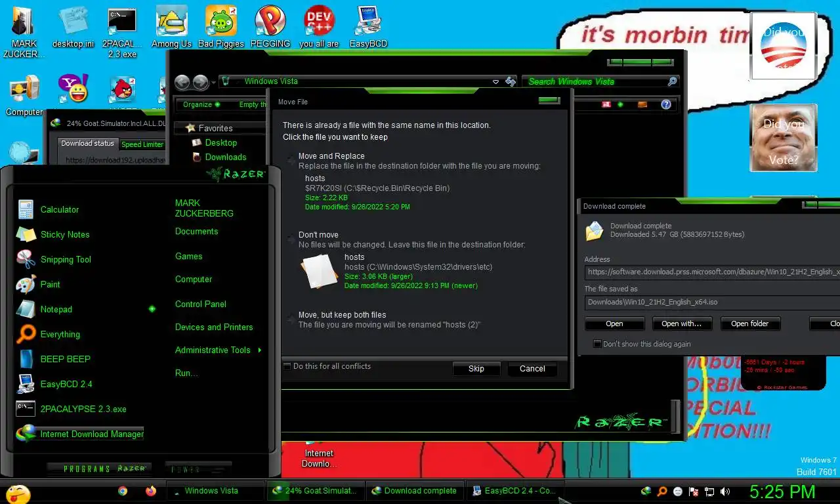This screenshot has width=840, height=504.
Task: Click Skip in Move File dialog
Action: [x=476, y=369]
